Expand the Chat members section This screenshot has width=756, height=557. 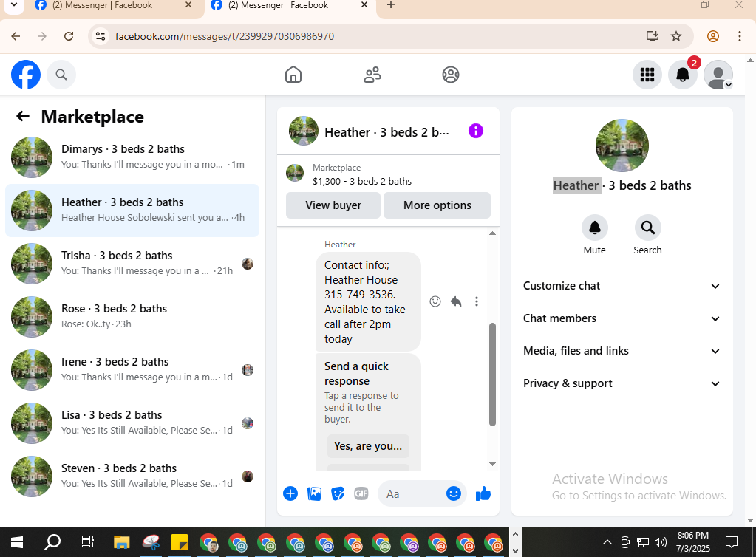click(x=622, y=318)
